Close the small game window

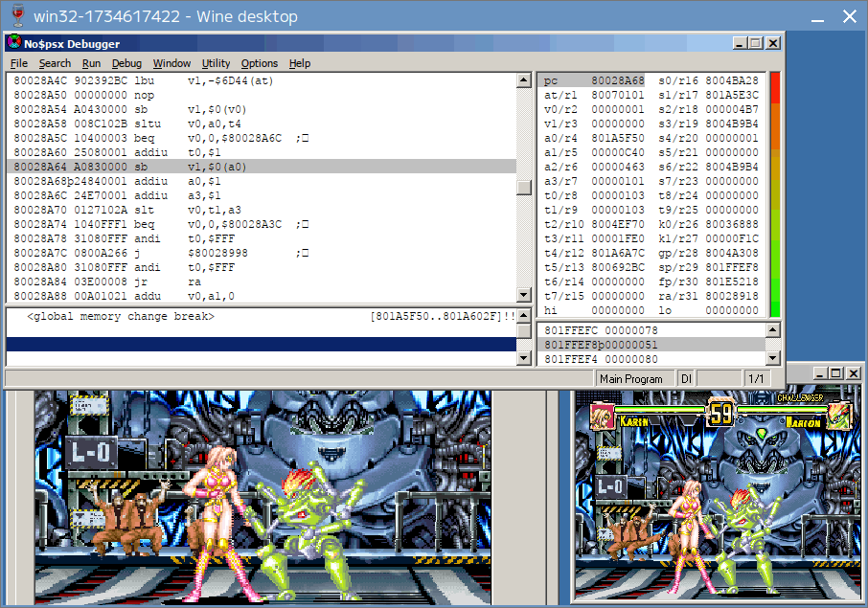pos(853,373)
